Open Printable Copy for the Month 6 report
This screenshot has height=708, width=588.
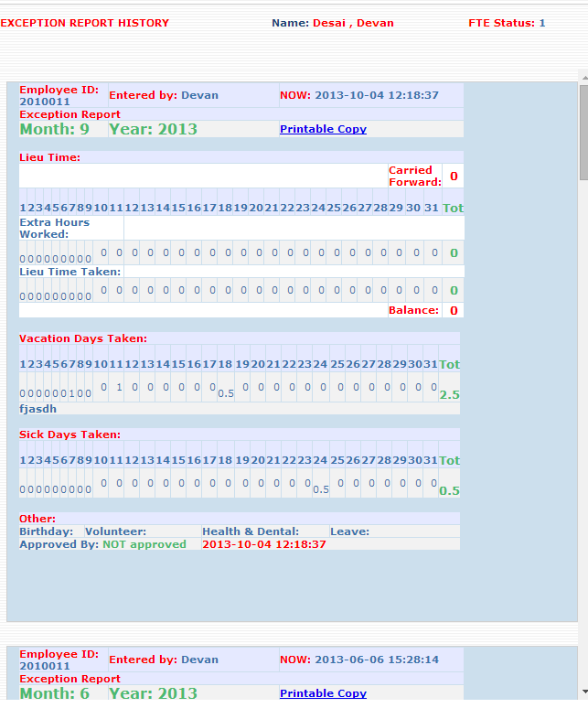[x=323, y=693]
